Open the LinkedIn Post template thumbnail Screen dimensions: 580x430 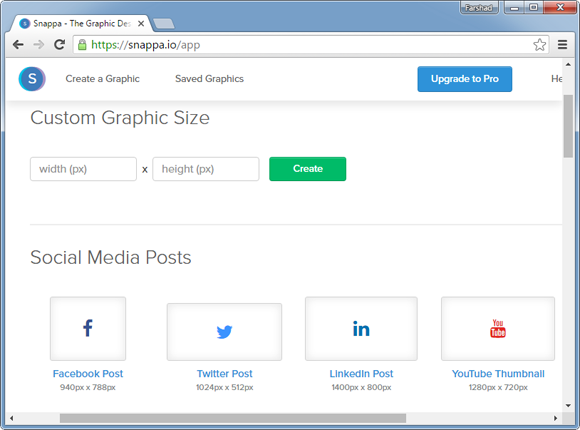(361, 329)
